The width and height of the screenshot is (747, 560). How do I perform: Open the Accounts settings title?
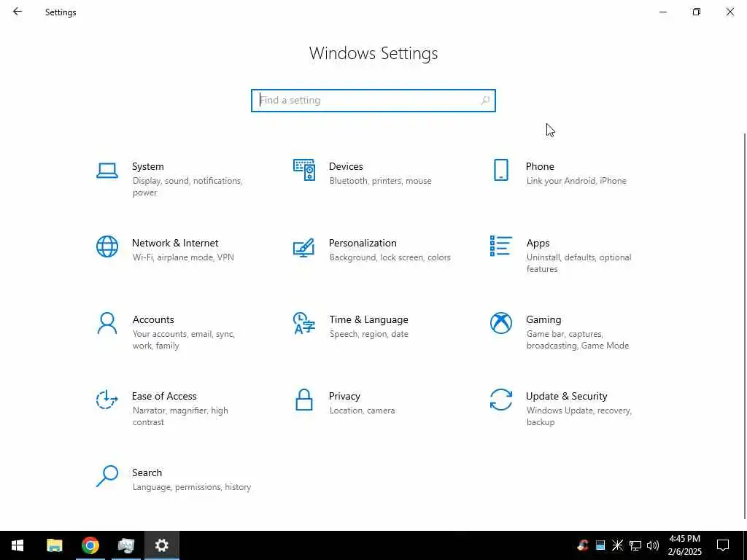(x=153, y=319)
